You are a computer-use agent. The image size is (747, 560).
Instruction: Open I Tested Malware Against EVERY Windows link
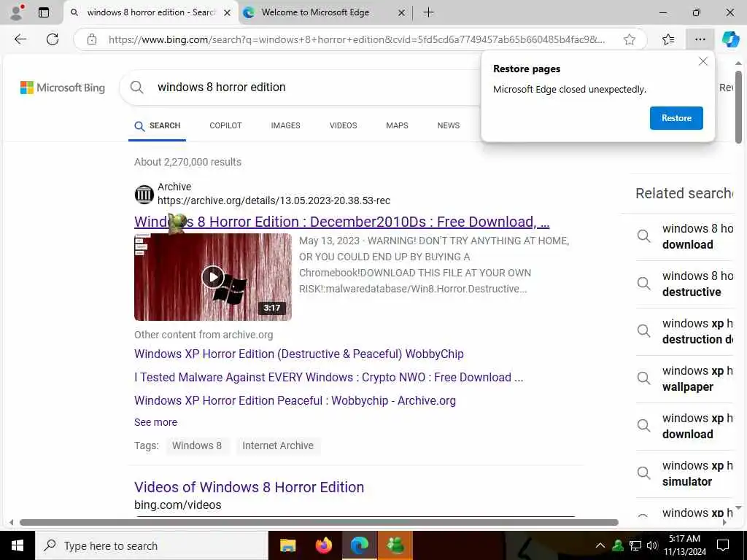tap(329, 377)
